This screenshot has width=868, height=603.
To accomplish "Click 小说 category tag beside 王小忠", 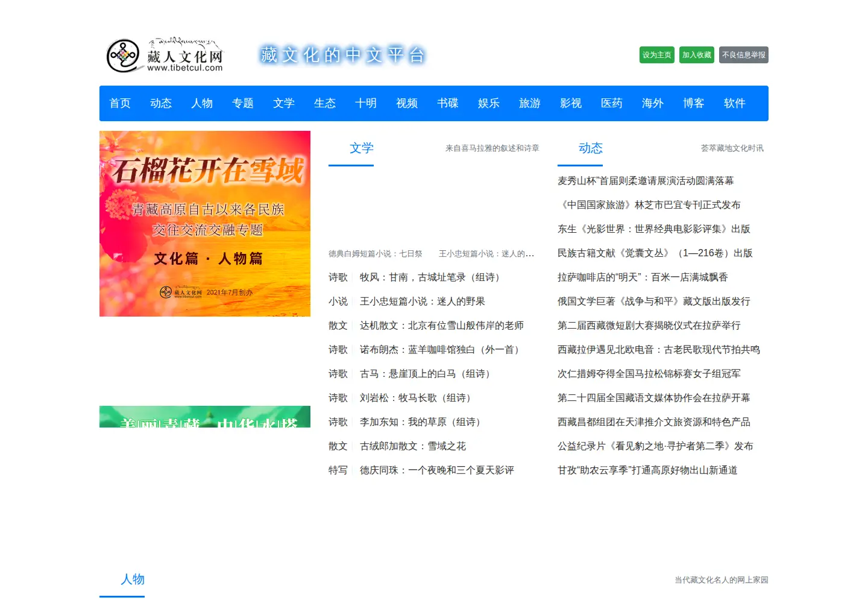I will (338, 301).
